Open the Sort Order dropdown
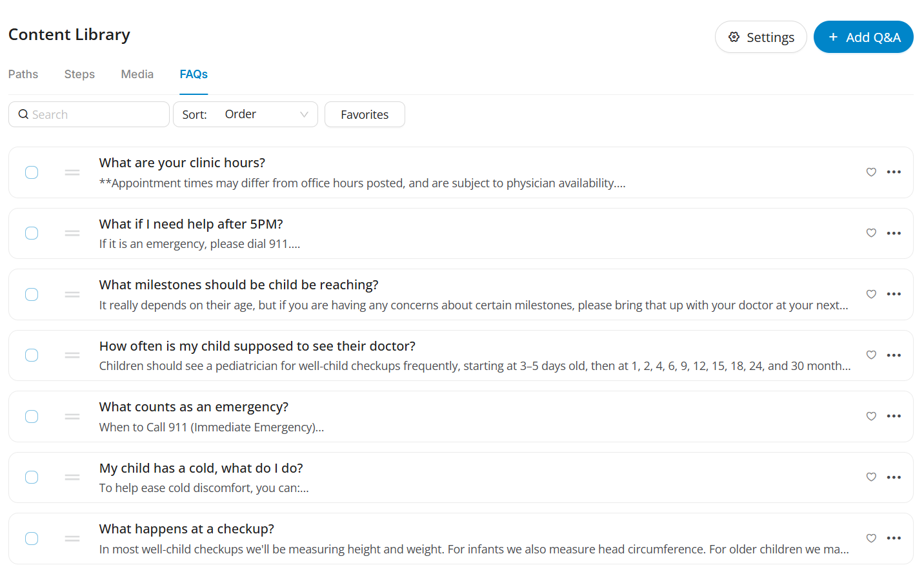 click(x=245, y=114)
